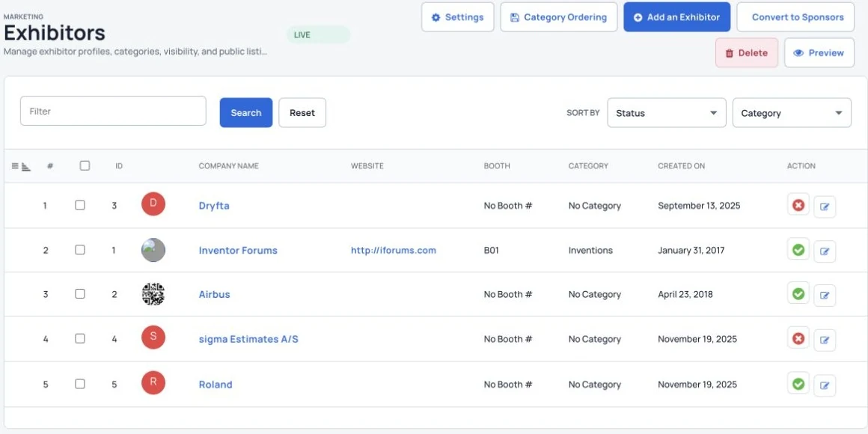Toggle Dryfta's red status icon

tap(798, 205)
